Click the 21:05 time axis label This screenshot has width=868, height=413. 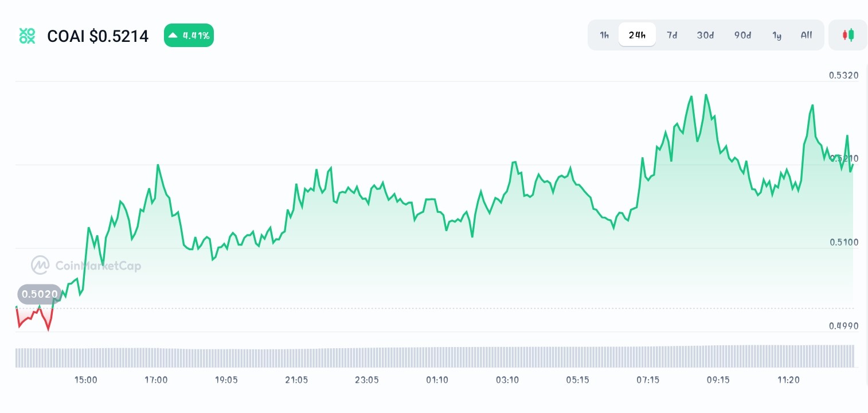click(x=296, y=380)
